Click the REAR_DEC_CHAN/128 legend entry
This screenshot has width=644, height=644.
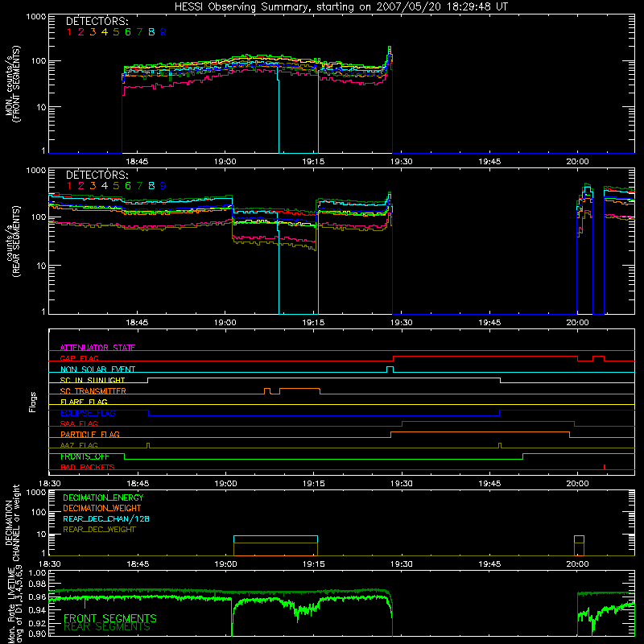(x=106, y=518)
